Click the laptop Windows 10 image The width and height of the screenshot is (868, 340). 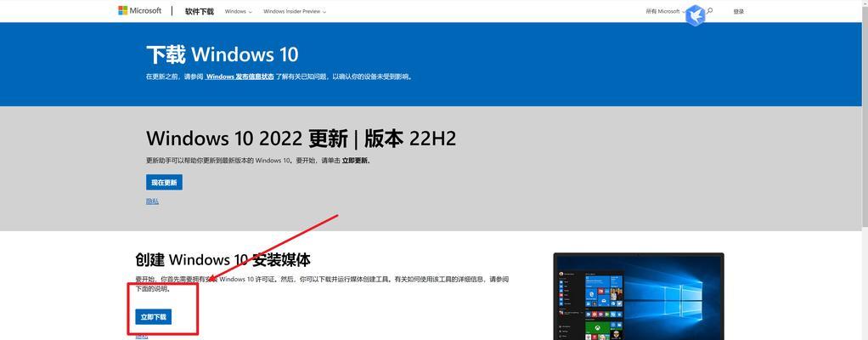click(639, 297)
